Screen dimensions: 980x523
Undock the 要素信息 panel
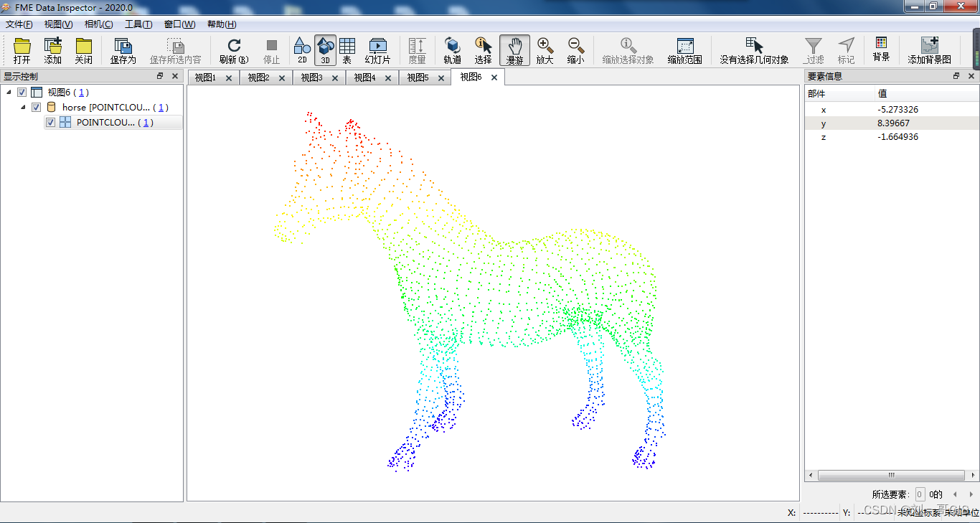[956, 76]
